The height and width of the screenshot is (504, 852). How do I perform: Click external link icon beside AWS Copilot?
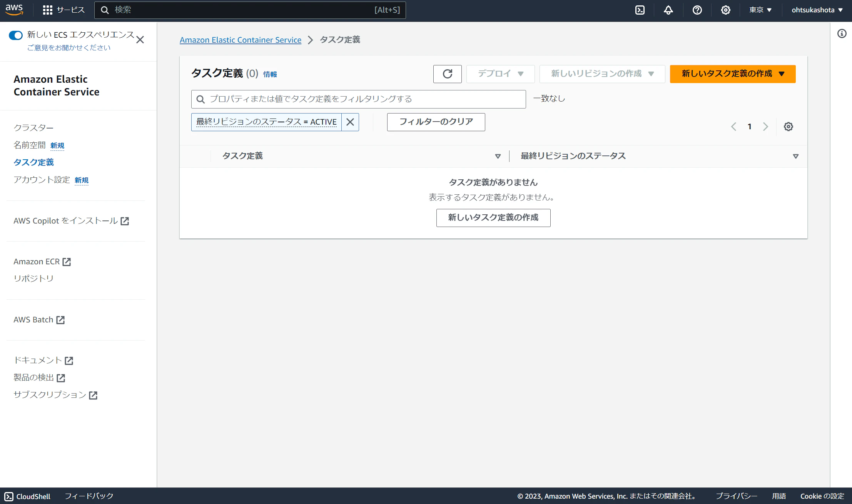pyautogui.click(x=125, y=221)
